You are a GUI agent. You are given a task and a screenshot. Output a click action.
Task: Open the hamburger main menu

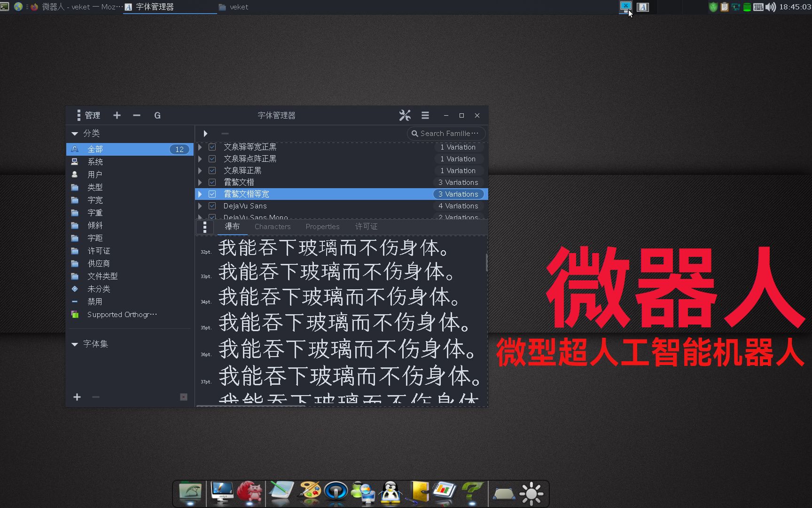coord(425,115)
